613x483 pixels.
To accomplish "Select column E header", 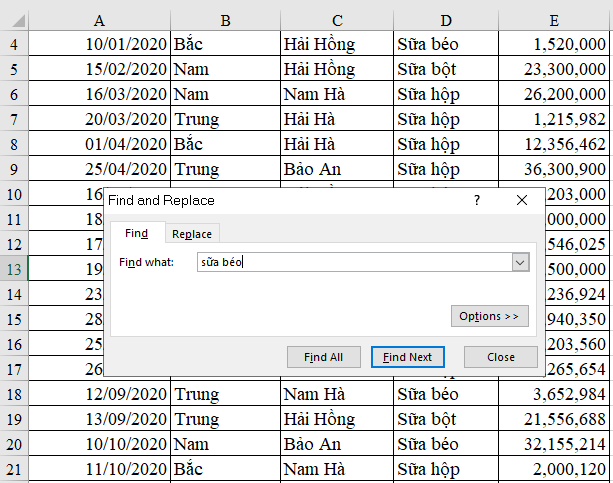I will [x=554, y=20].
